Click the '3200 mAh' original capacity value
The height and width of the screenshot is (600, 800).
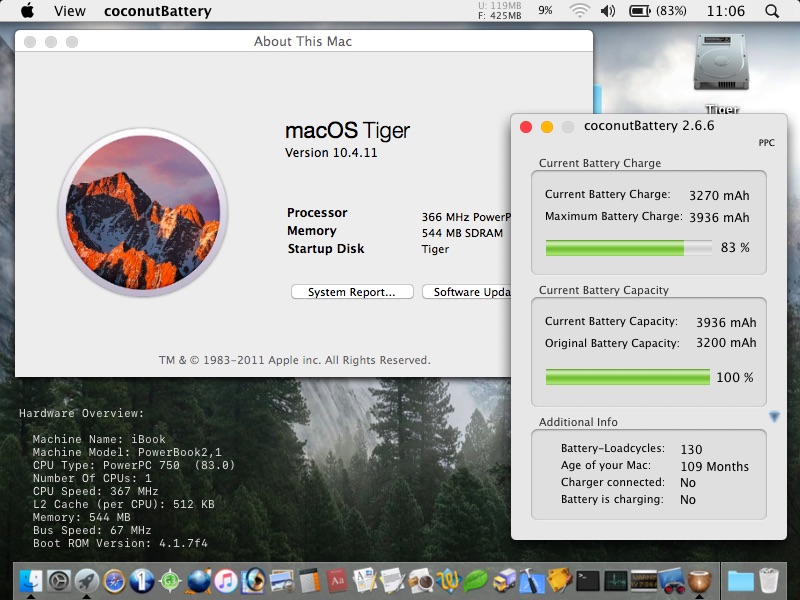727,342
